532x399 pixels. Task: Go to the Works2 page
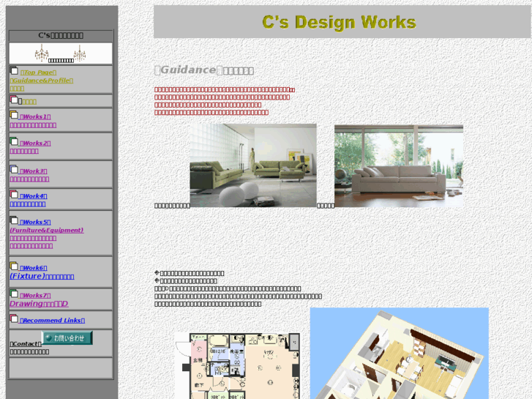[35, 143]
